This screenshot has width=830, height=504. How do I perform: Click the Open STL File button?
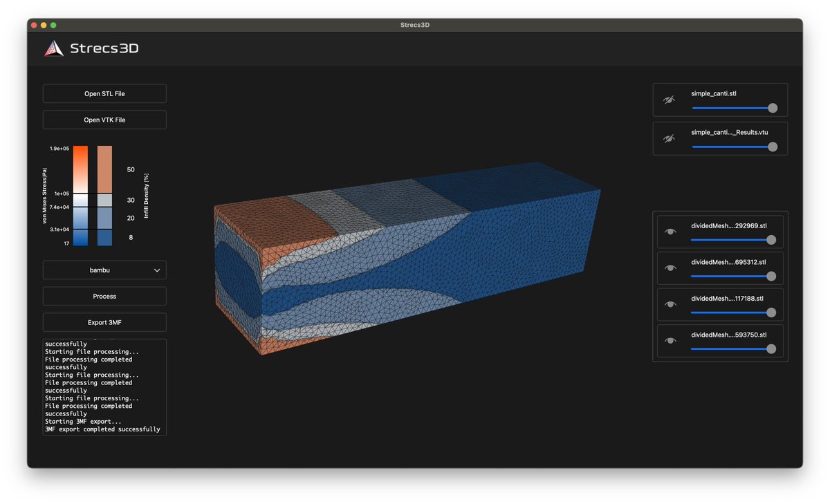[x=104, y=93]
